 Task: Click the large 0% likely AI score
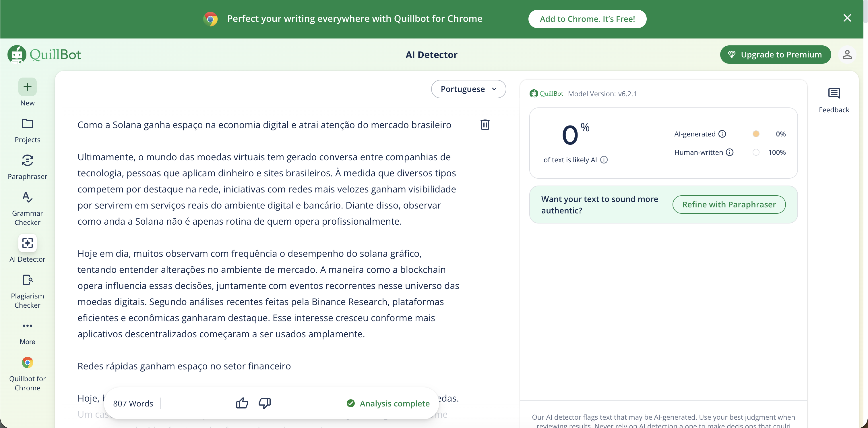(576, 134)
